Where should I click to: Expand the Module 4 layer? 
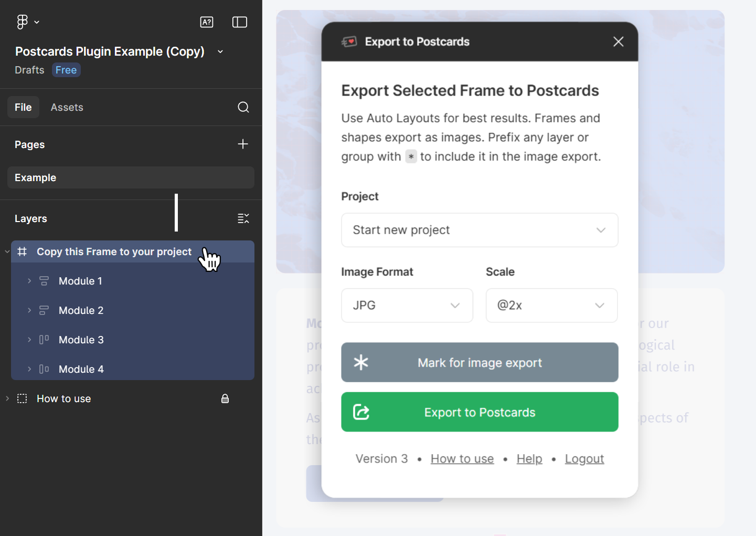click(29, 369)
